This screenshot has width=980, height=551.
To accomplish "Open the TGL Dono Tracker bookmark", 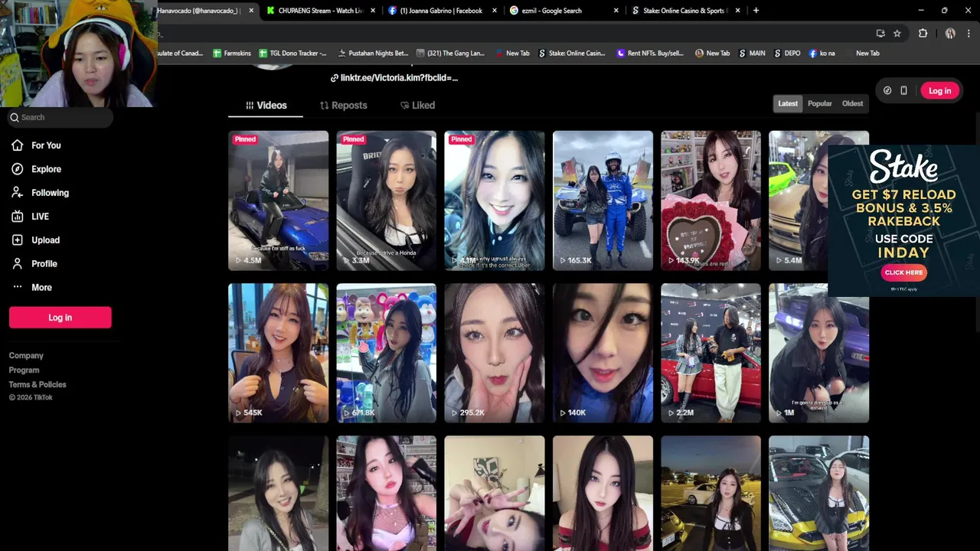I will click(x=292, y=54).
